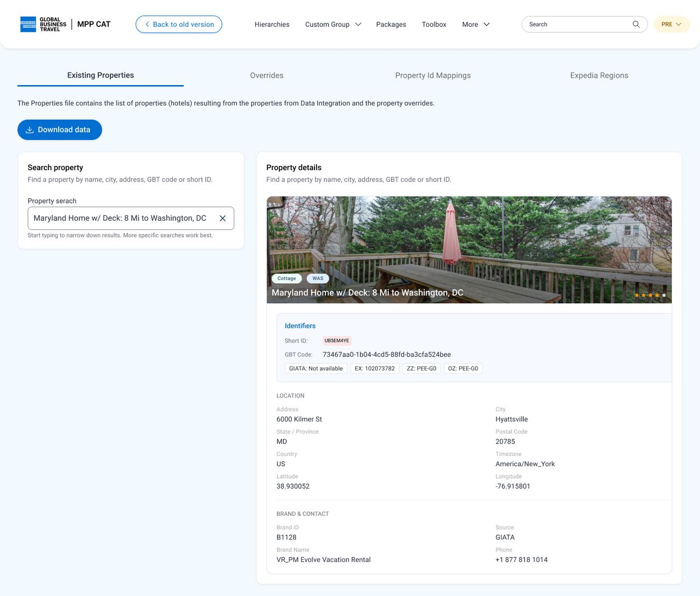Click the EX: 102073782 chip
700x596 pixels.
(375, 369)
